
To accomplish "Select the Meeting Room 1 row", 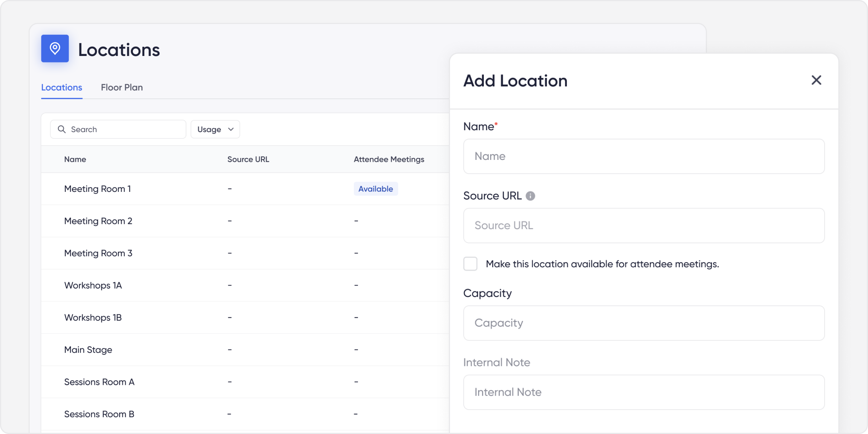I will coord(245,189).
